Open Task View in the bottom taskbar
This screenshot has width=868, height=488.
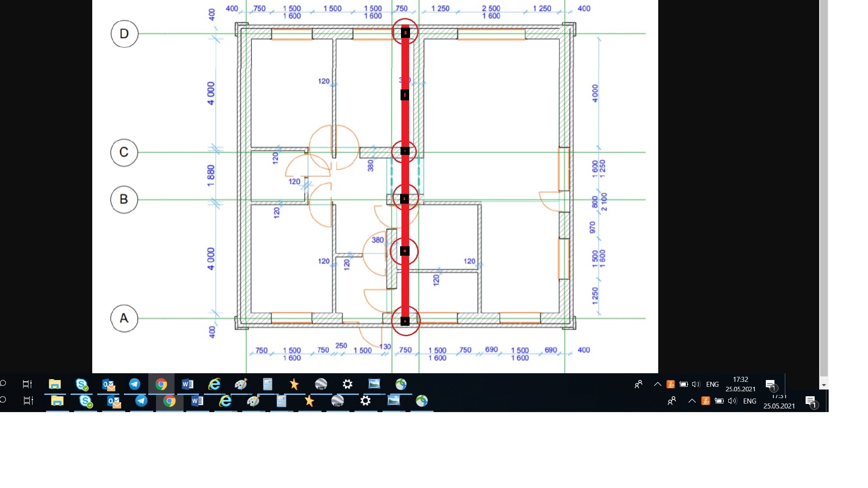point(28,401)
